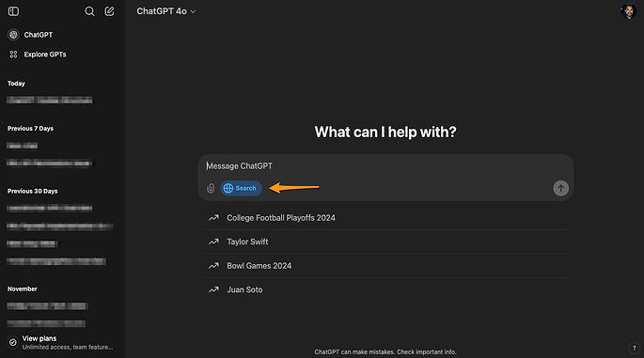Open the ChatGPT 4o model dropdown
This screenshot has height=358, width=644.
tap(165, 11)
